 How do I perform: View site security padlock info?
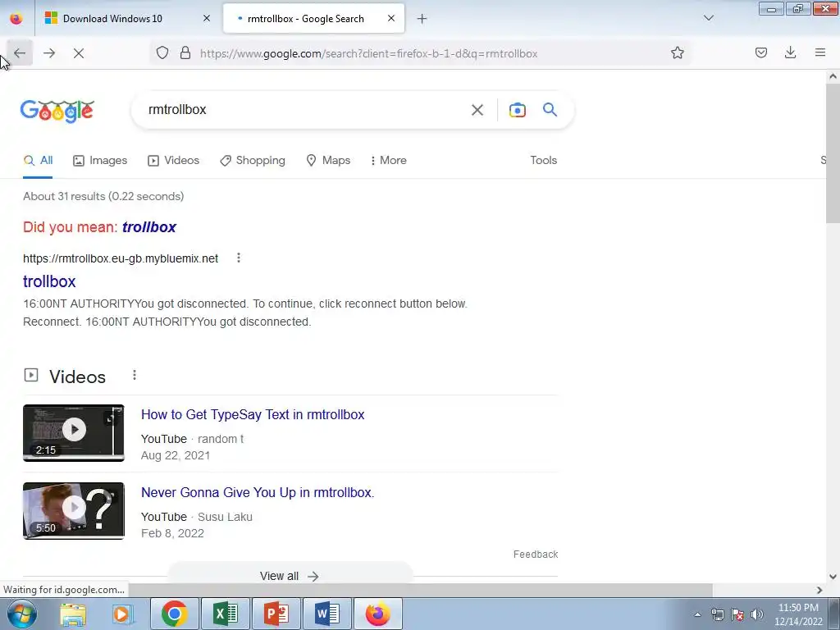[185, 53]
